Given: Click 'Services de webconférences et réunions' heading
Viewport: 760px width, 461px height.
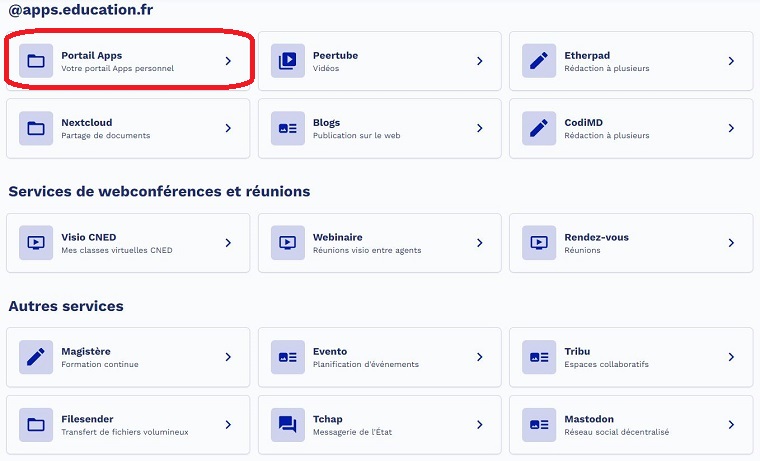Looking at the screenshot, I should pyautogui.click(x=159, y=191).
